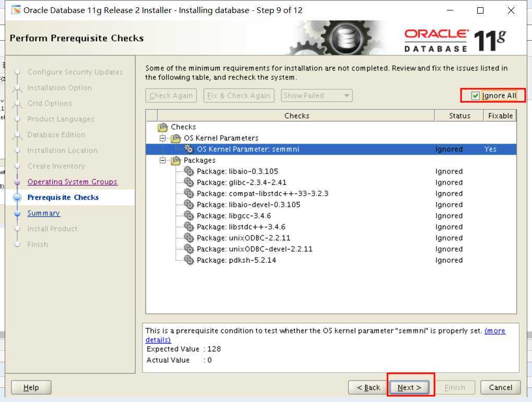Click the Checks root tree label

click(183, 127)
